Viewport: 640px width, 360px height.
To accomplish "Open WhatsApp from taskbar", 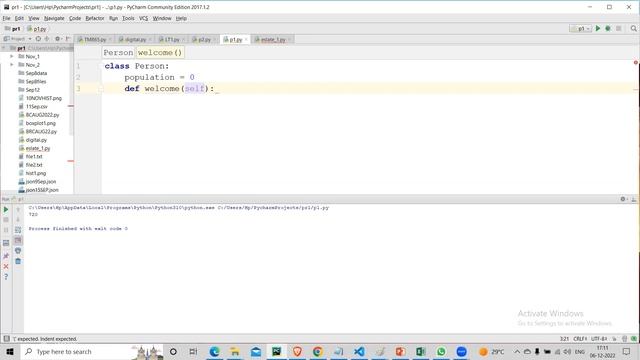I will click(441, 351).
